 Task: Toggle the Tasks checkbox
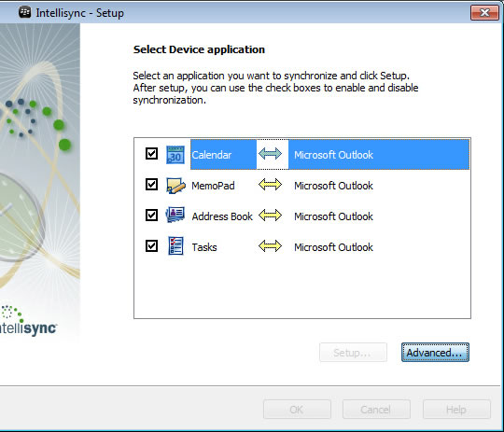tap(151, 246)
